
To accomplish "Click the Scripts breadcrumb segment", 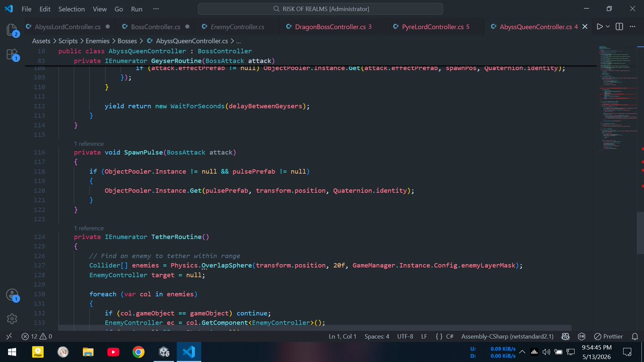I will [68, 41].
